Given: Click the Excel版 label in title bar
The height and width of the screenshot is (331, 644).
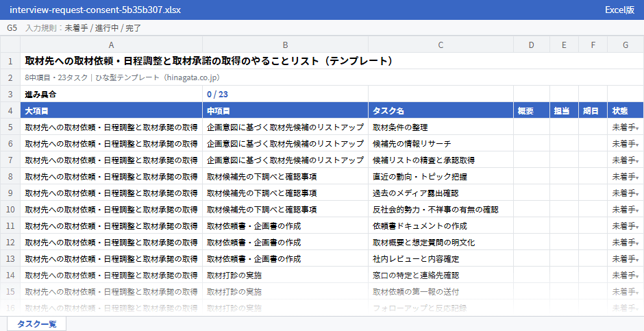Looking at the screenshot, I should pyautogui.click(x=619, y=10).
